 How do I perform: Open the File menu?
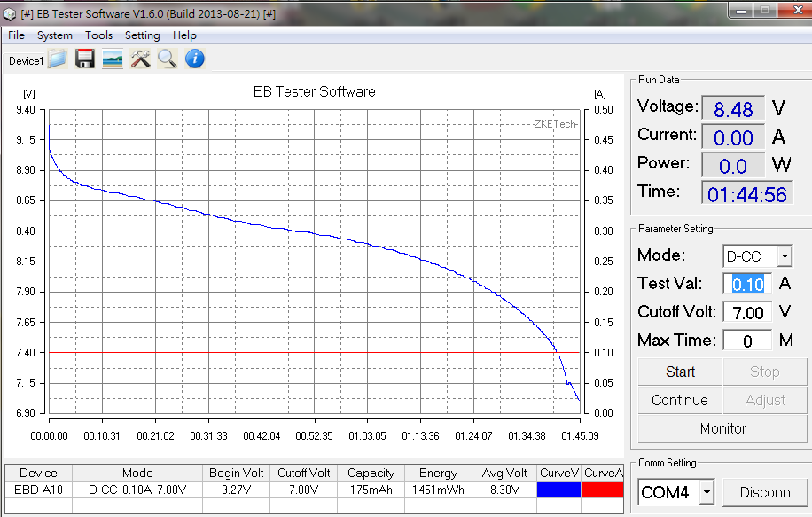point(16,35)
